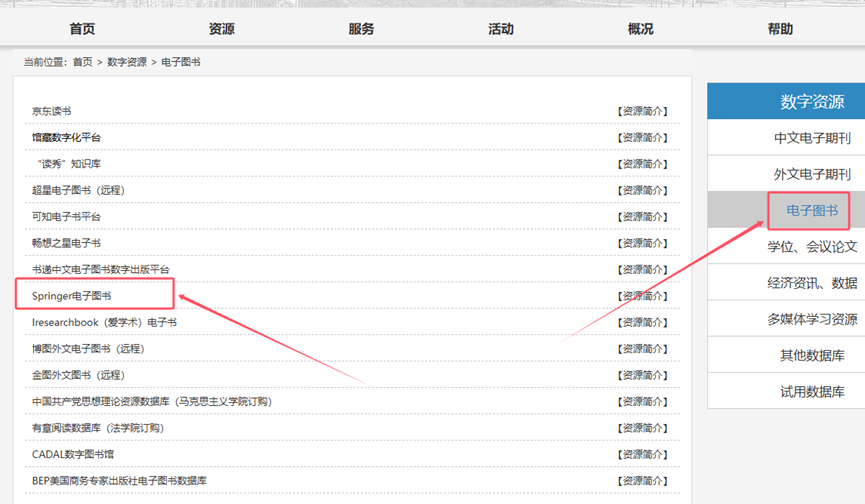Open BEP美国商务专家出版社电子图书数据库

119,481
